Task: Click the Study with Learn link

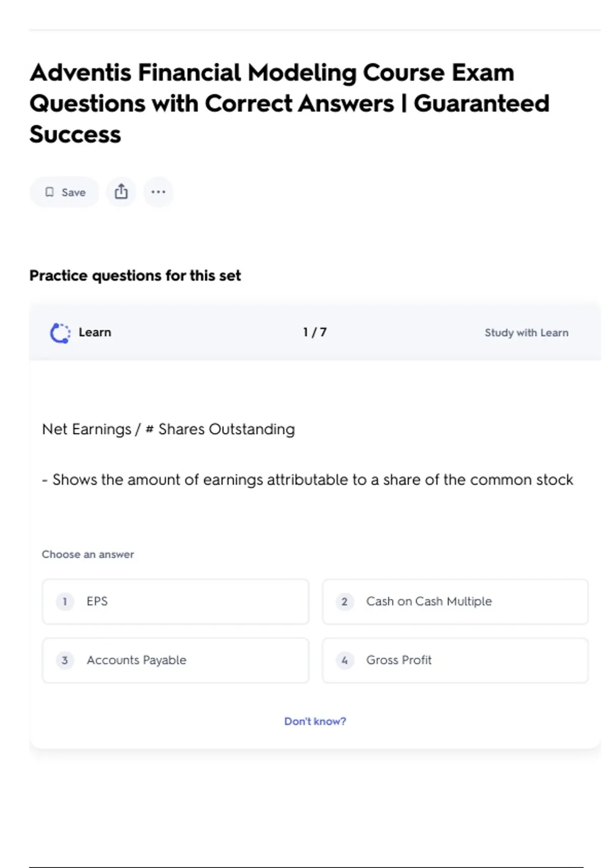Action: point(526,333)
